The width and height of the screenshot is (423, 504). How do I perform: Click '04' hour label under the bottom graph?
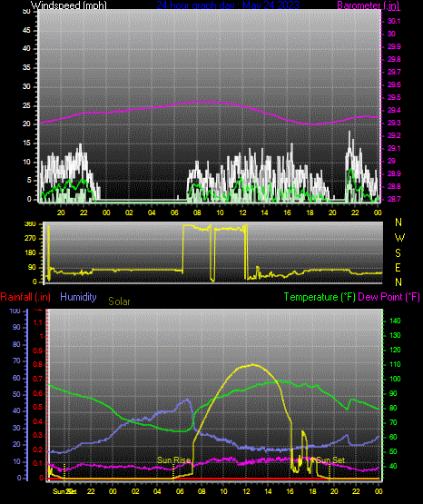pos(157,491)
